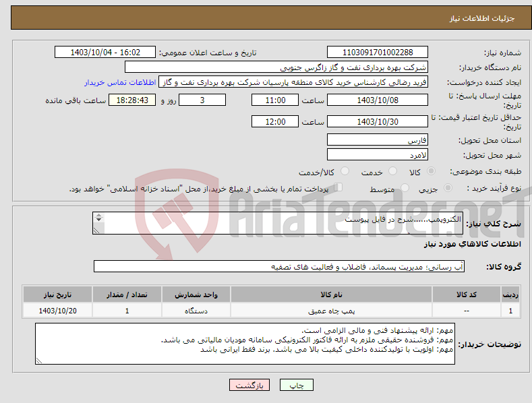Click the 1403/10/20 need date cell
This screenshot has height=403, width=532.
[58, 311]
